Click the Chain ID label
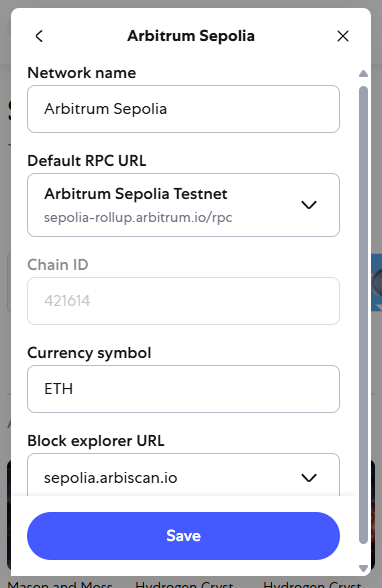This screenshot has width=382, height=588. point(58,265)
